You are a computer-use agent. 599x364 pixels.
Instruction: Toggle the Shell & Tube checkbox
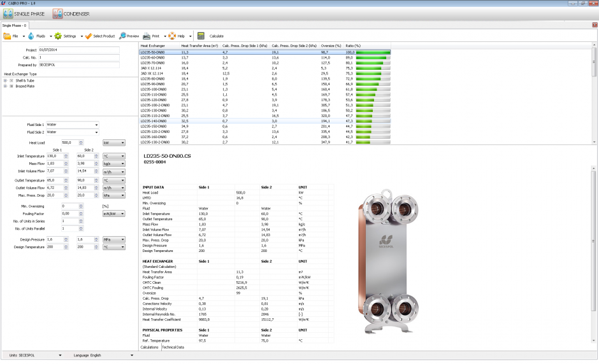(11, 81)
